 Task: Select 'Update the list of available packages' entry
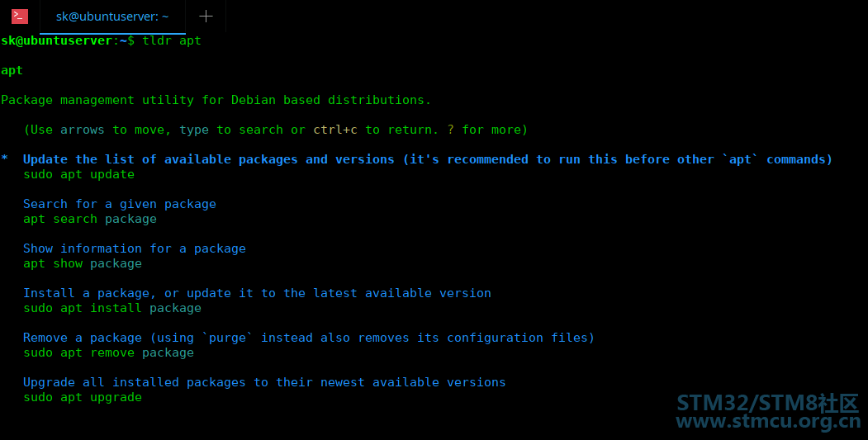click(x=427, y=159)
